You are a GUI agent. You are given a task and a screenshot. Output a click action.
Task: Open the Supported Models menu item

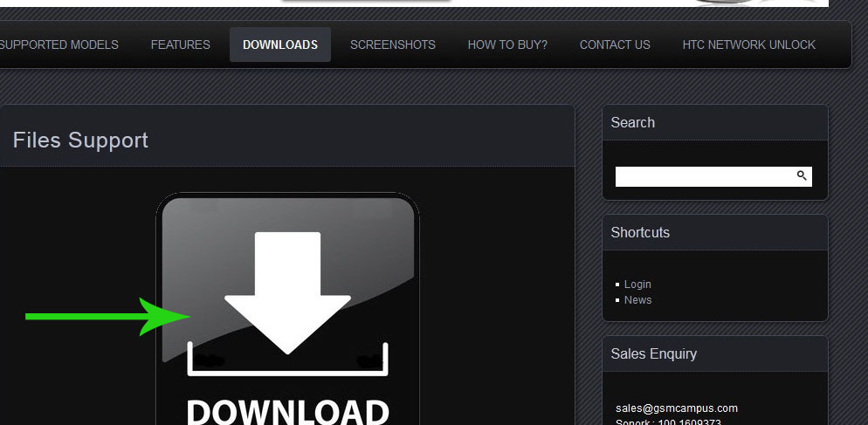[59, 45]
